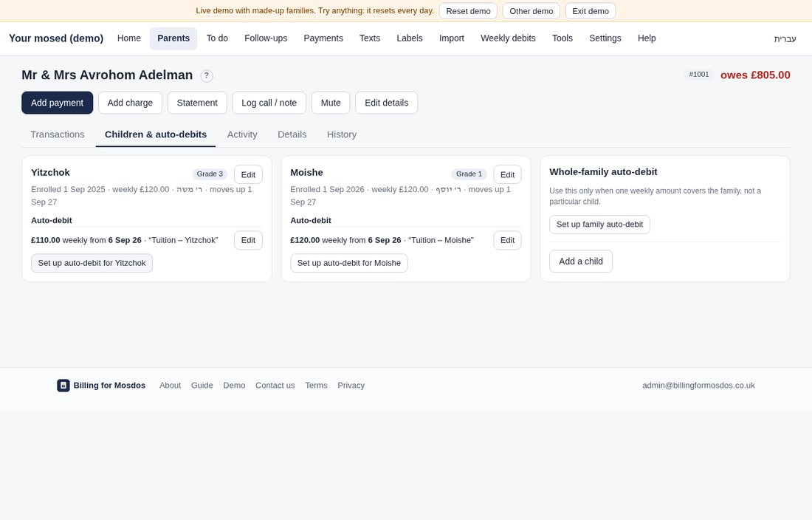
Task: Mute this family
Action: [331, 103]
